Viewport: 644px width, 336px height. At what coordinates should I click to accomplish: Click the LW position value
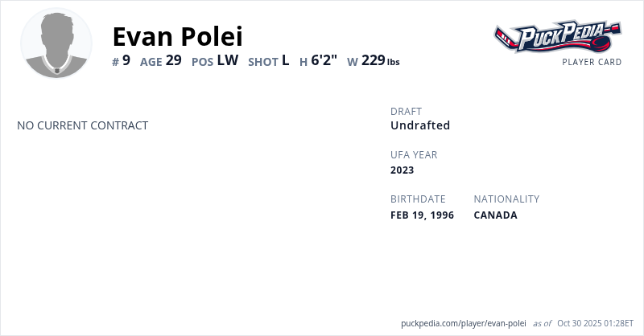(x=228, y=60)
